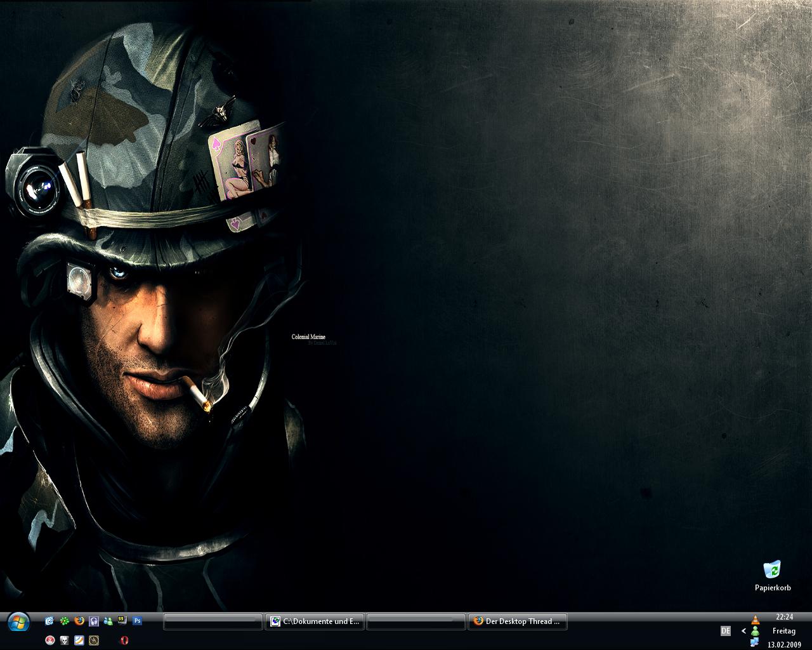Open the purple headphones quick launch icon
The image size is (812, 650).
(x=93, y=621)
